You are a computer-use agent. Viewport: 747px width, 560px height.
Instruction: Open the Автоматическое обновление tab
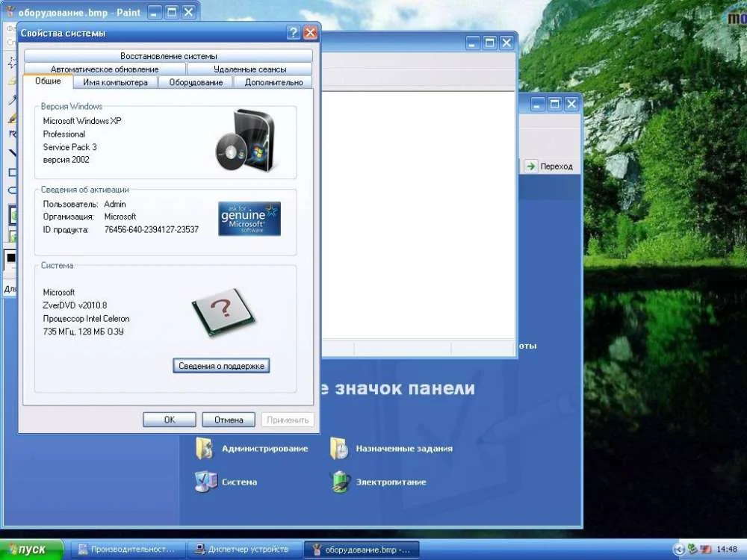tap(105, 69)
